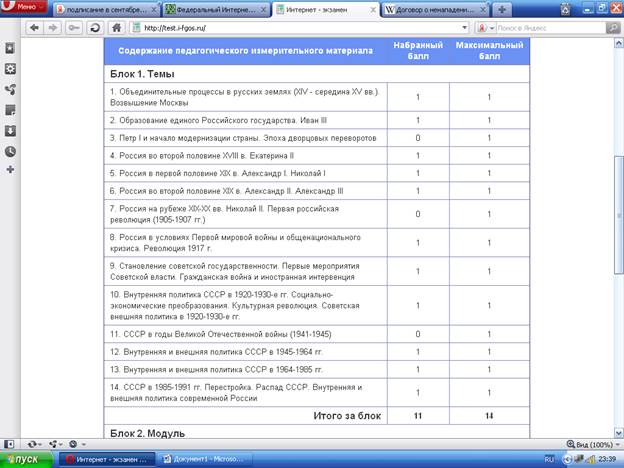Go forward to the next page

tap(53, 28)
